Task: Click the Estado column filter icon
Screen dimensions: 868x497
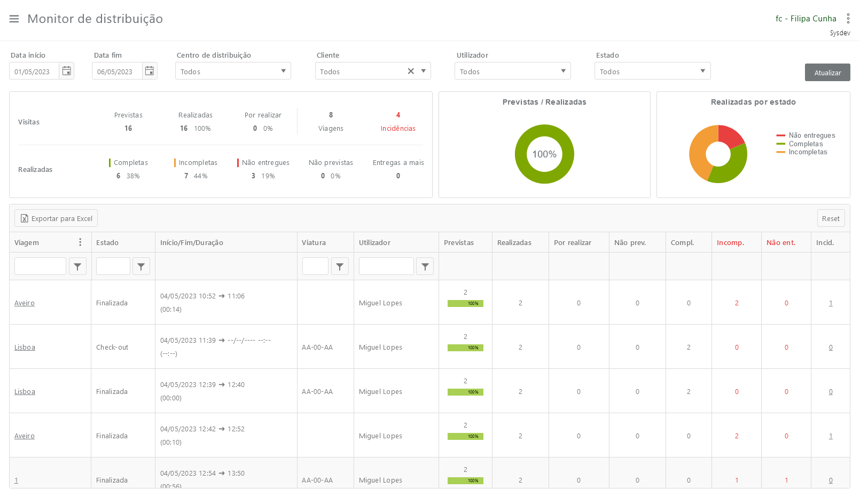Action: [x=141, y=266]
